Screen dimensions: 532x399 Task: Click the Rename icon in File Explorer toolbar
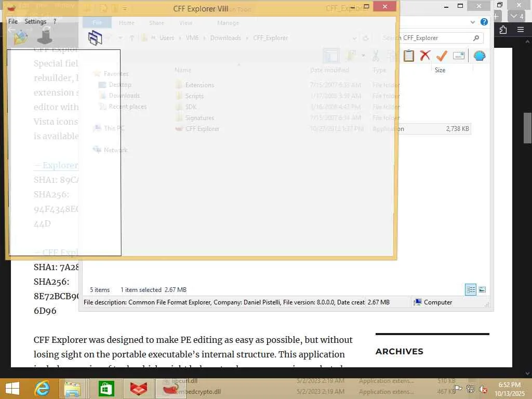[459, 56]
